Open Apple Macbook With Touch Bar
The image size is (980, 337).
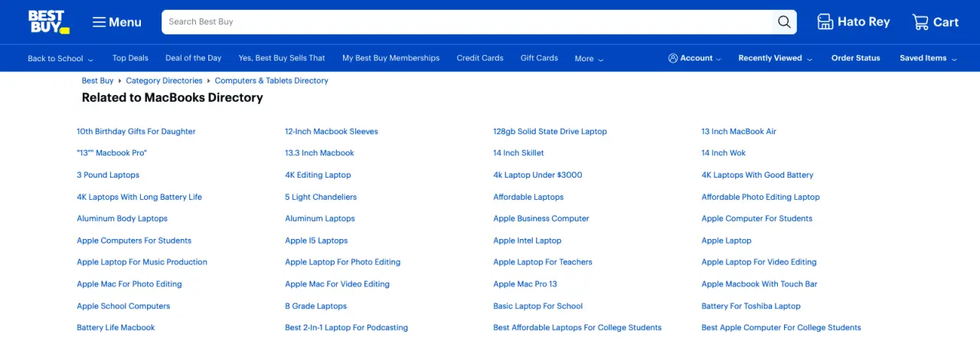(x=759, y=285)
